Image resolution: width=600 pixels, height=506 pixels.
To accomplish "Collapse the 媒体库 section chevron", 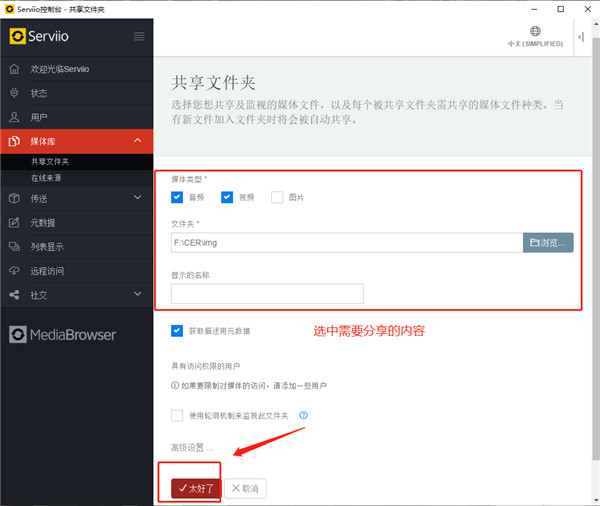I will 138,140.
